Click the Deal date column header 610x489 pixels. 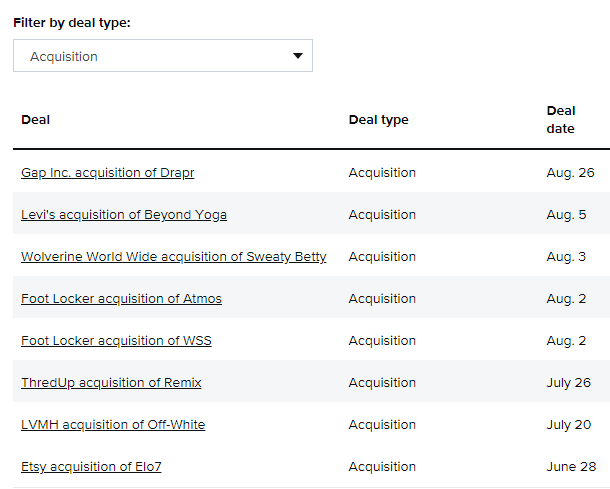(x=560, y=119)
